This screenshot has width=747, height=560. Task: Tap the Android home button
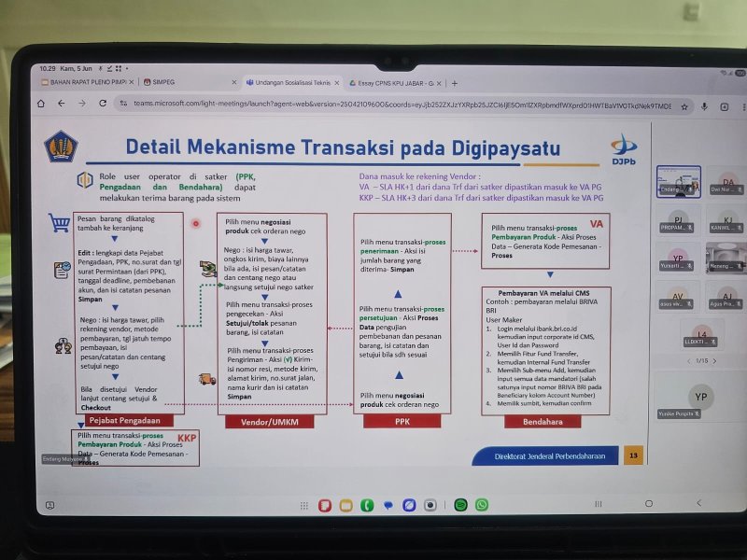coord(649,504)
